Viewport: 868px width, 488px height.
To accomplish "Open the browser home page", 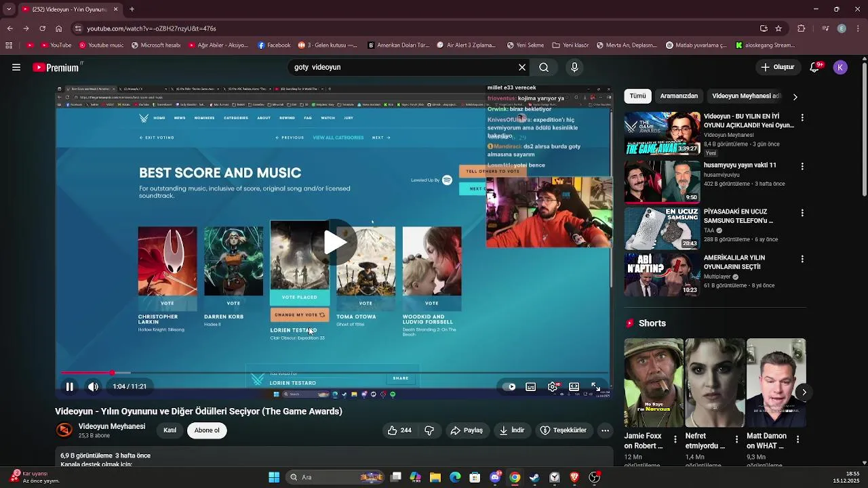I will coord(58,28).
